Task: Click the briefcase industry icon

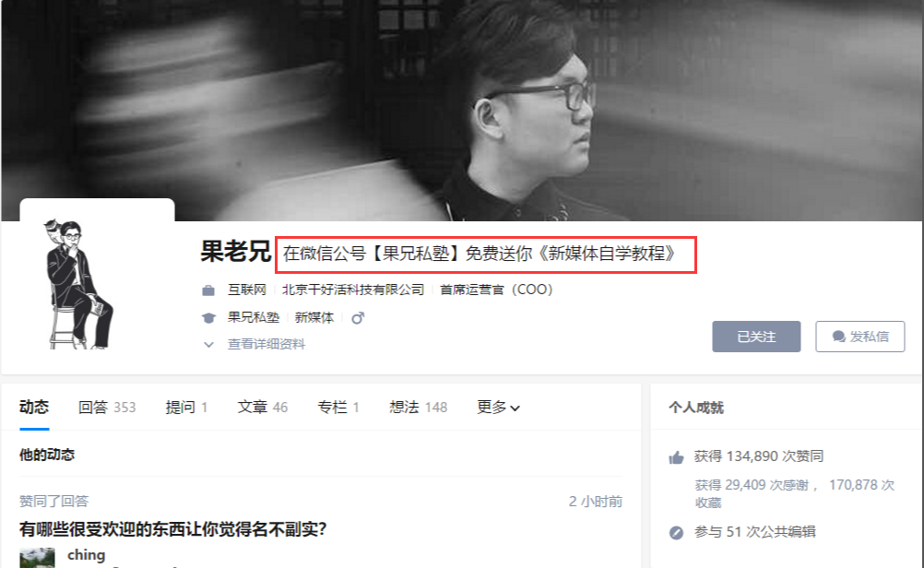Action: tap(208, 290)
